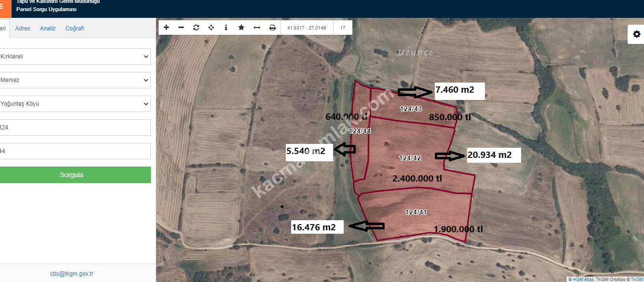644x282 pixels.
Task: Open the Analiz tab
Action: click(x=48, y=28)
